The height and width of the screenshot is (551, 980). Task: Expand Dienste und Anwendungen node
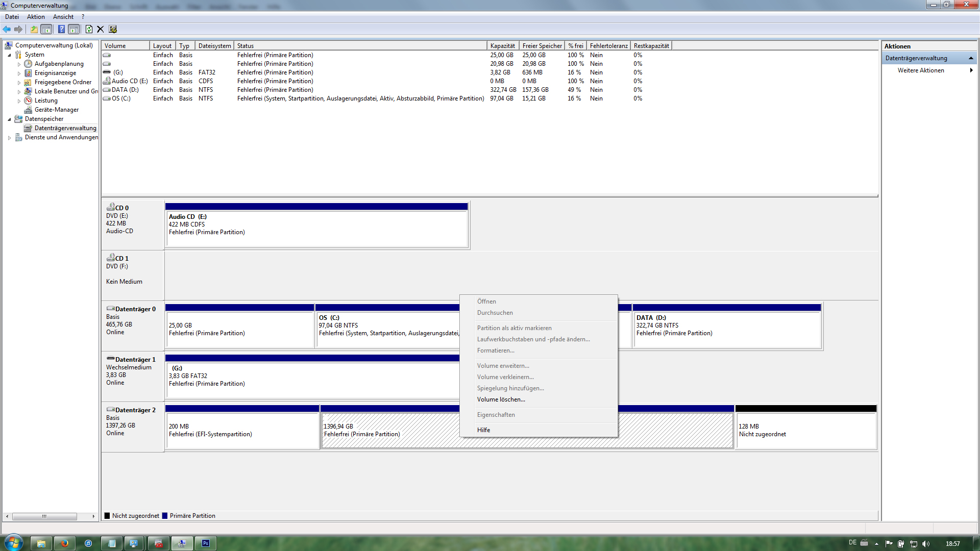9,138
